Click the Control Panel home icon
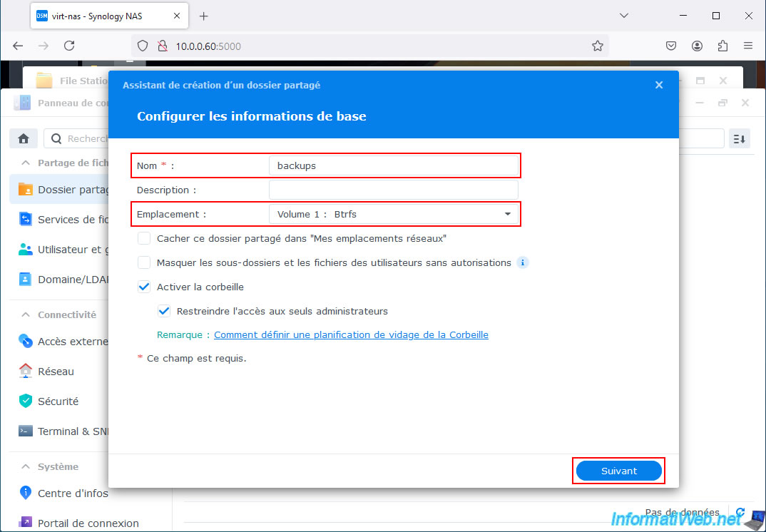 (24, 139)
